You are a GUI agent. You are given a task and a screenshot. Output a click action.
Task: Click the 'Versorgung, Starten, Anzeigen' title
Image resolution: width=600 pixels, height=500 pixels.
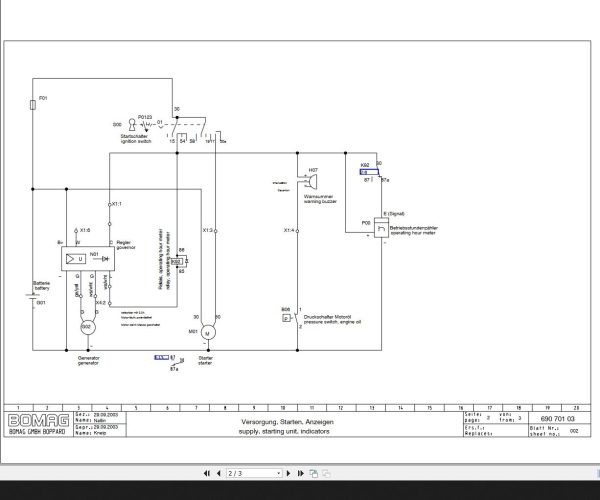[x=287, y=422]
